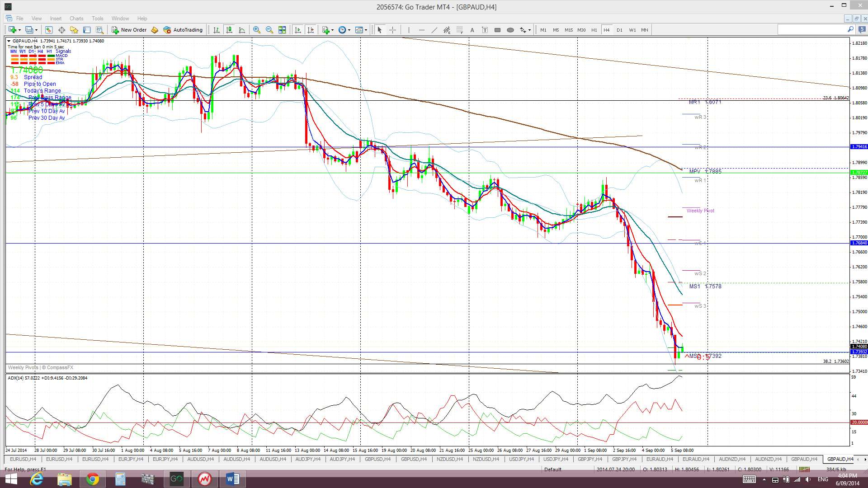Expand the indicators list dropdown arrow

click(x=333, y=30)
